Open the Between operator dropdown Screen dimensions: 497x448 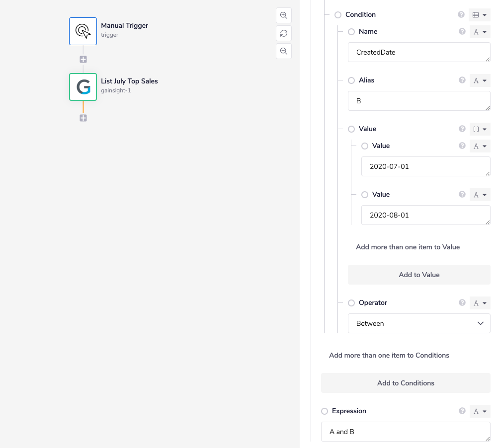pyautogui.click(x=419, y=323)
